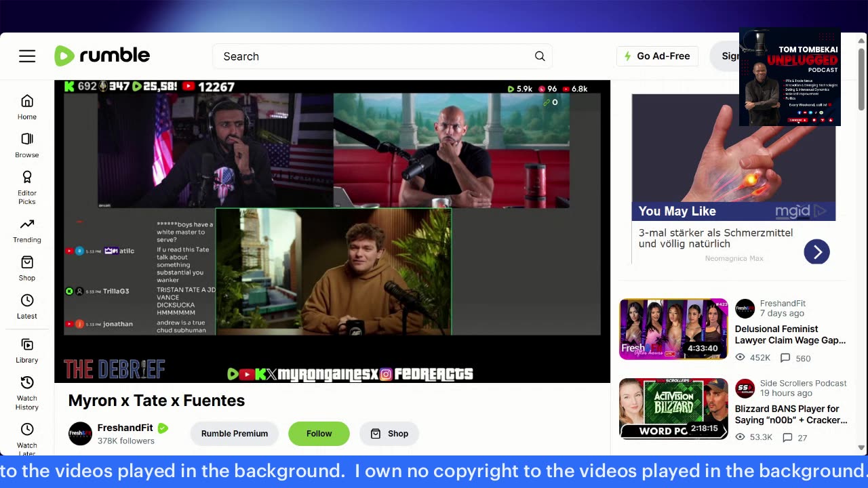Open Library in the sidebar
Image resolution: width=868 pixels, height=488 pixels.
tap(27, 351)
